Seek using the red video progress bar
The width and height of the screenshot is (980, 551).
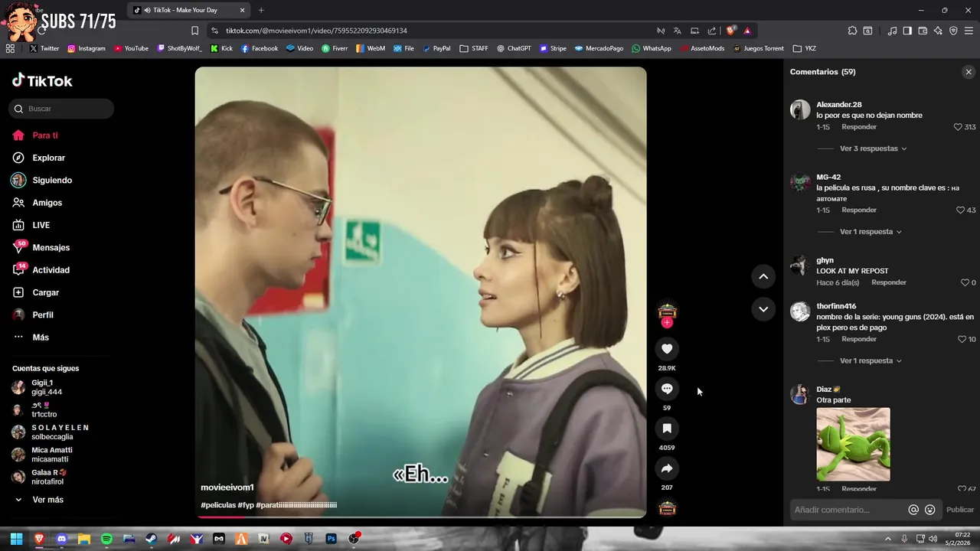(x=420, y=517)
